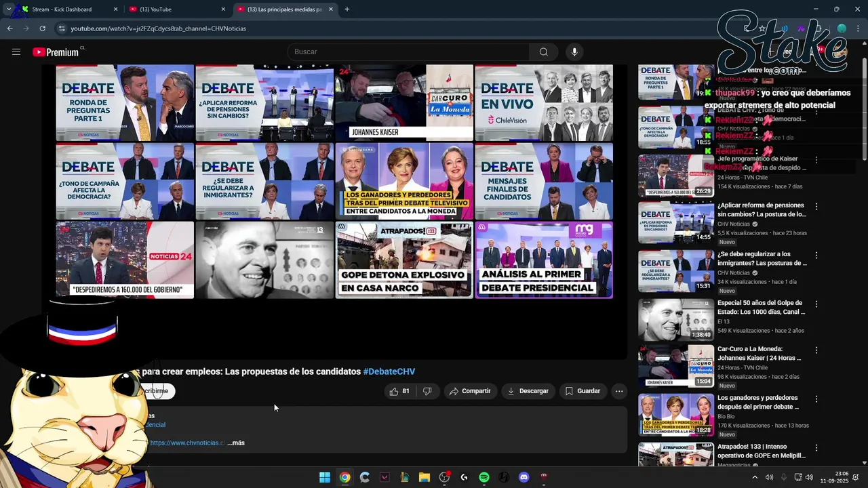Open Debate en vivo ChileVisión thumbnail
This screenshot has height=488, width=868.
click(544, 102)
